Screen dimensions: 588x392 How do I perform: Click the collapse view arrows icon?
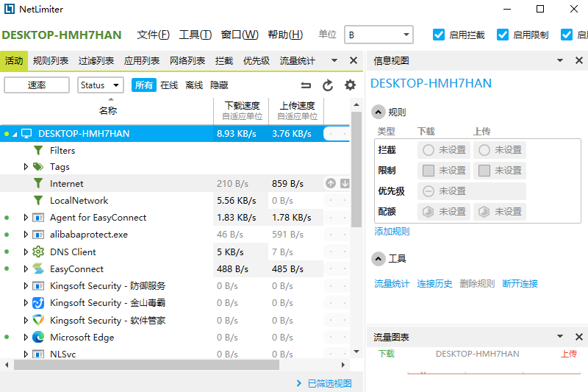point(306,85)
